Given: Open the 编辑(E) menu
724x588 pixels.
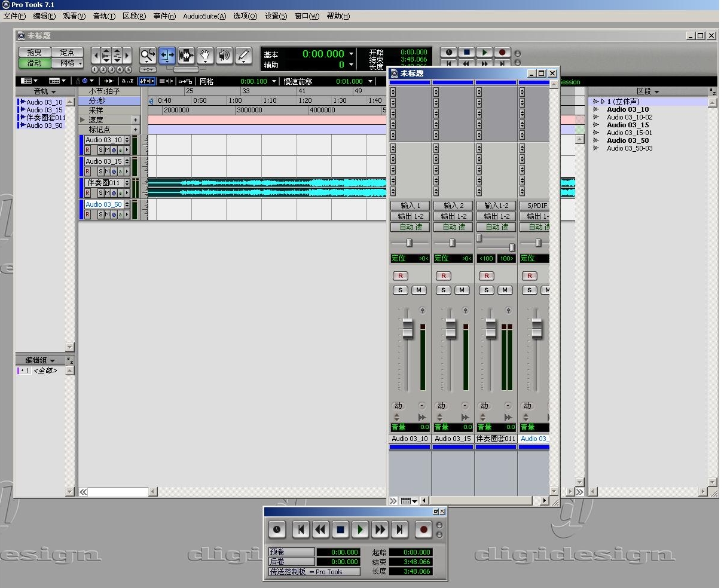Looking at the screenshot, I should point(44,16).
